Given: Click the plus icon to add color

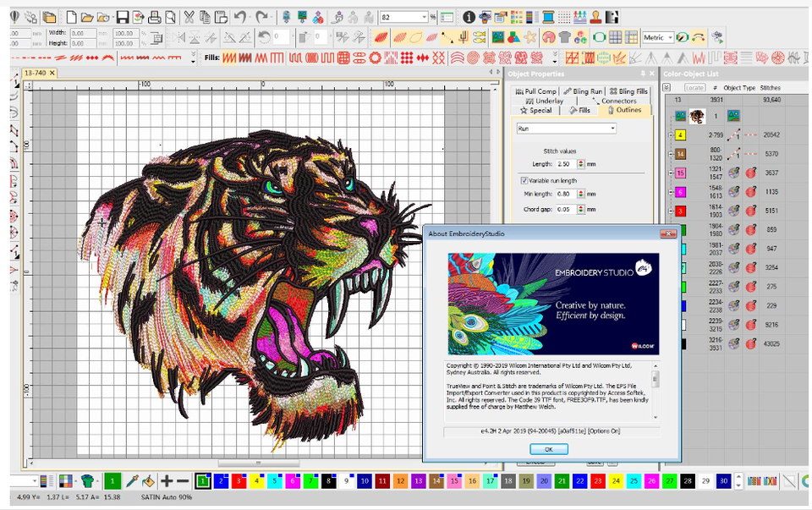Looking at the screenshot, I should 167,480.
